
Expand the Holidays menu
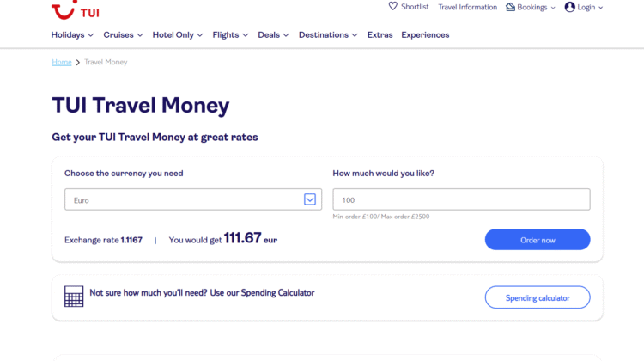[x=72, y=35]
